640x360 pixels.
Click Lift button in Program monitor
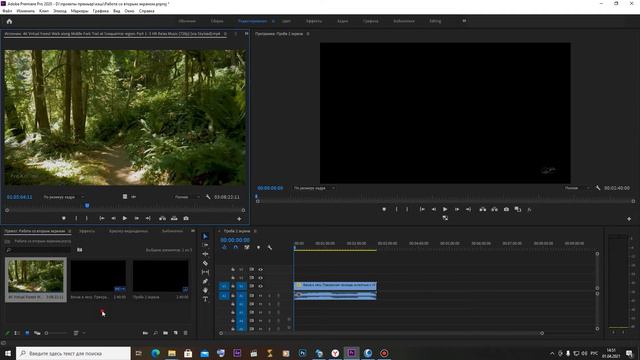(483, 209)
